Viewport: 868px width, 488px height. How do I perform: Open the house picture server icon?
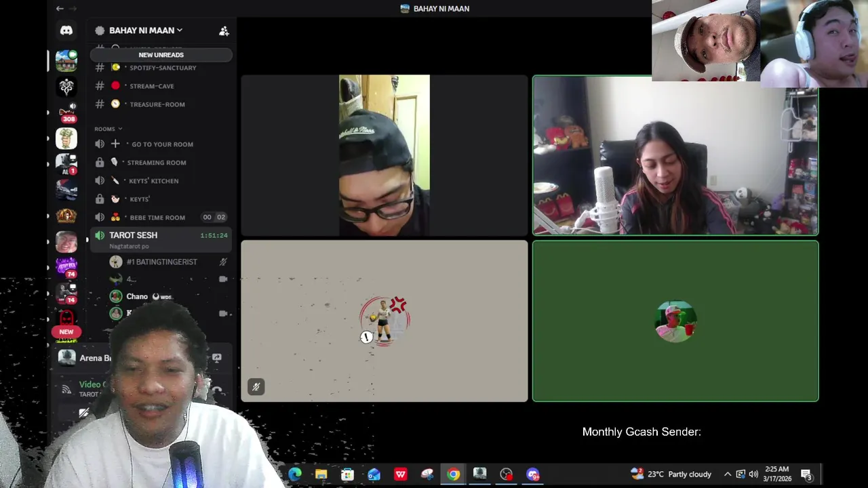66,60
